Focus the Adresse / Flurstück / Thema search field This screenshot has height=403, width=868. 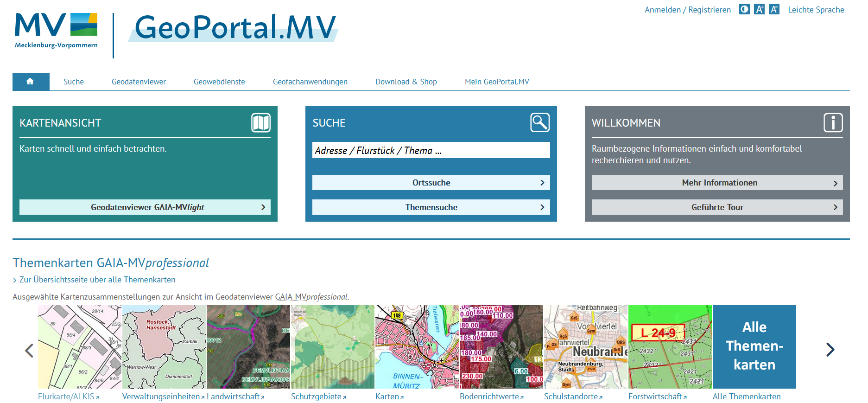[431, 150]
